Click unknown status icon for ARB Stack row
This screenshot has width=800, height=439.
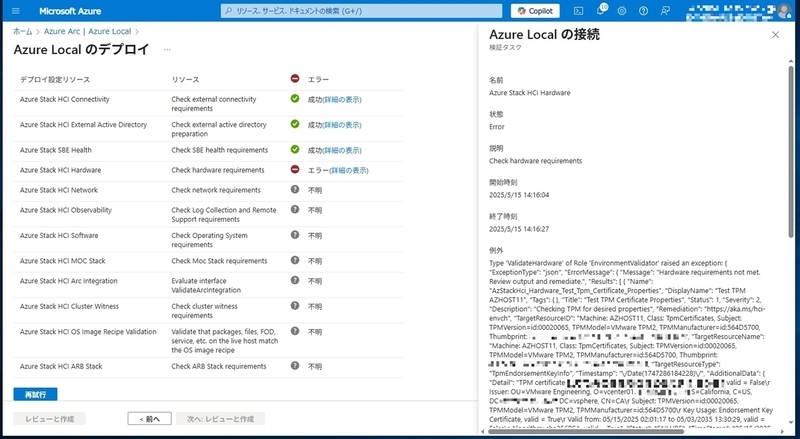(295, 365)
